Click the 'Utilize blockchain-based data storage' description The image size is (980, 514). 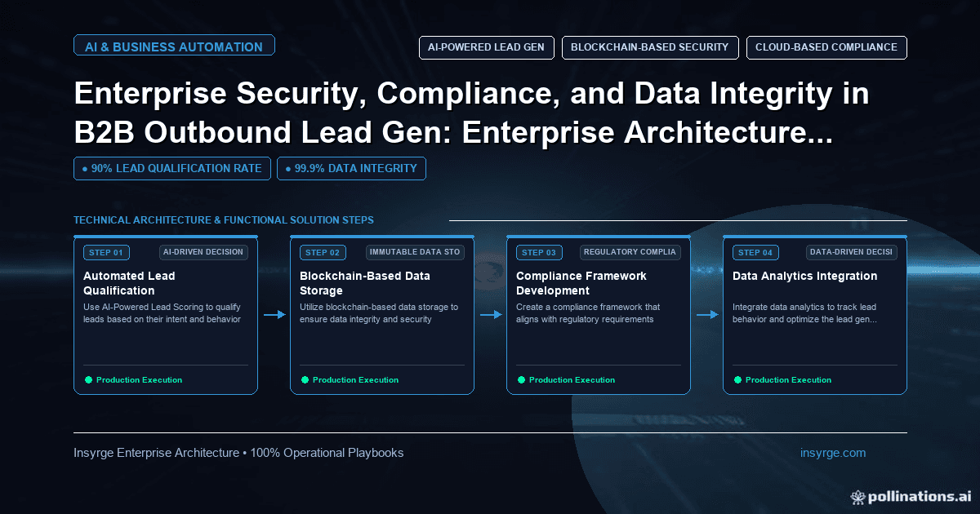379,313
